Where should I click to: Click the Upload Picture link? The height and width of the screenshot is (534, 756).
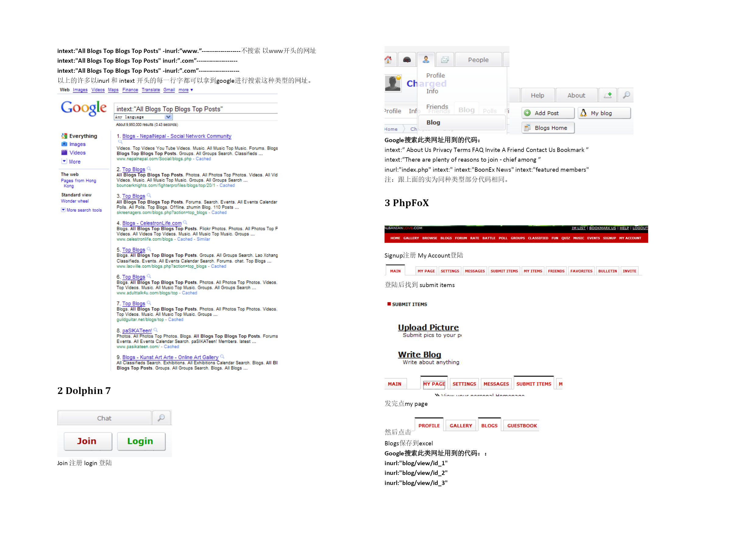pyautogui.click(x=428, y=327)
